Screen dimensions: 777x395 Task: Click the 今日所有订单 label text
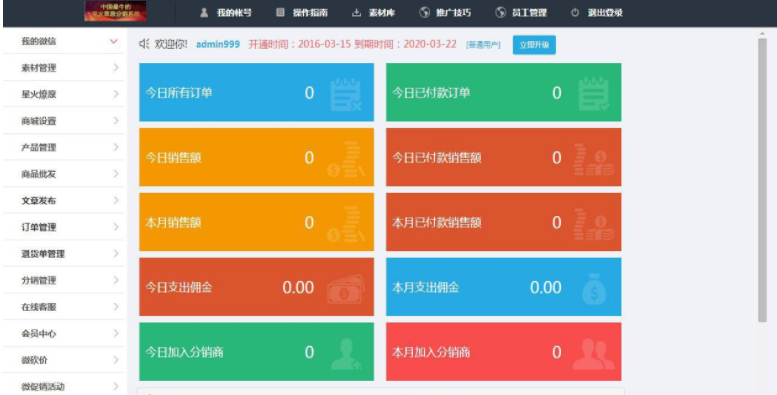coord(178,93)
